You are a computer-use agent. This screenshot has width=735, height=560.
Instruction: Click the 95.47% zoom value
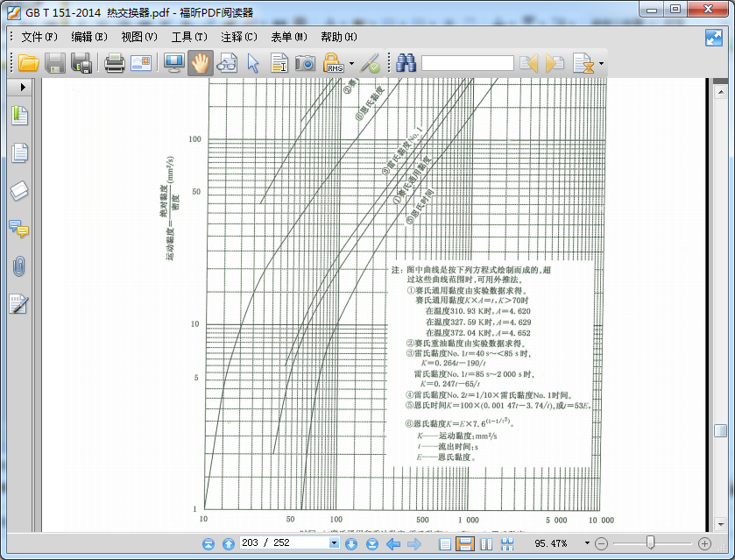pyautogui.click(x=551, y=543)
